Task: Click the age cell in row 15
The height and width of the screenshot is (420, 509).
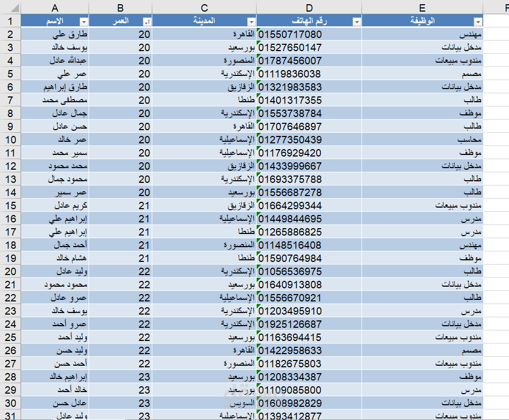Action: (120, 206)
